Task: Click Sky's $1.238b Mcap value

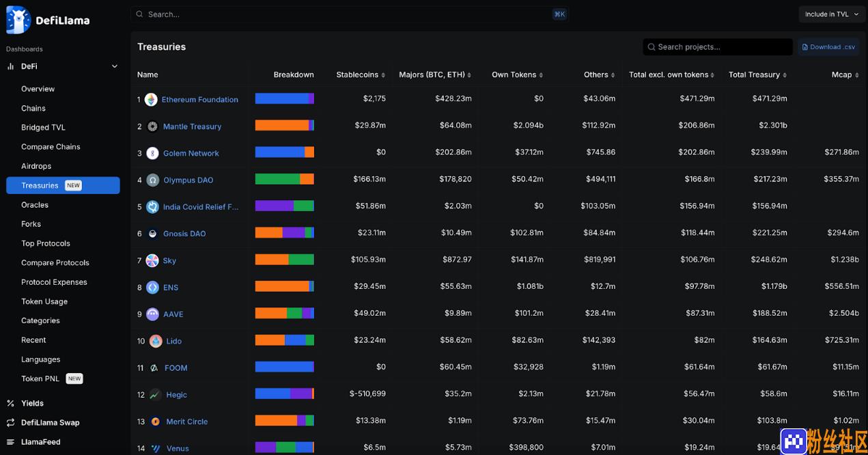Action: point(845,260)
